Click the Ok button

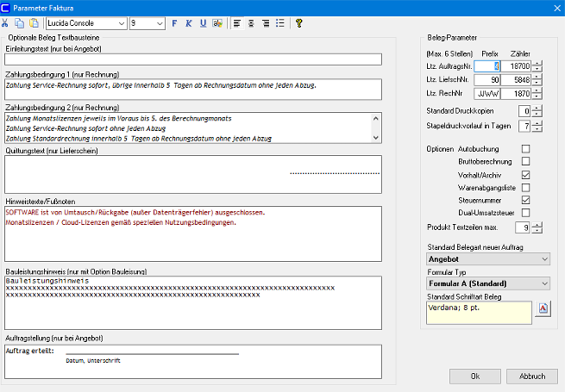[475, 376]
